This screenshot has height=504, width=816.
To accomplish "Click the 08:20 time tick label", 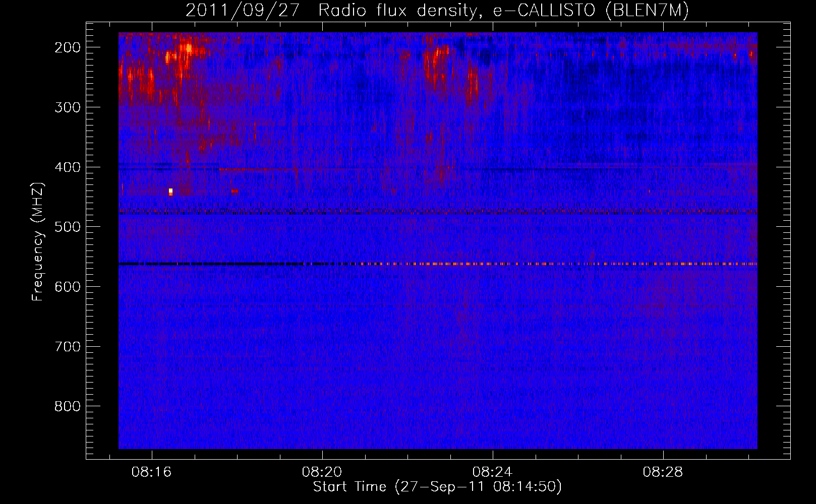I will [x=322, y=472].
